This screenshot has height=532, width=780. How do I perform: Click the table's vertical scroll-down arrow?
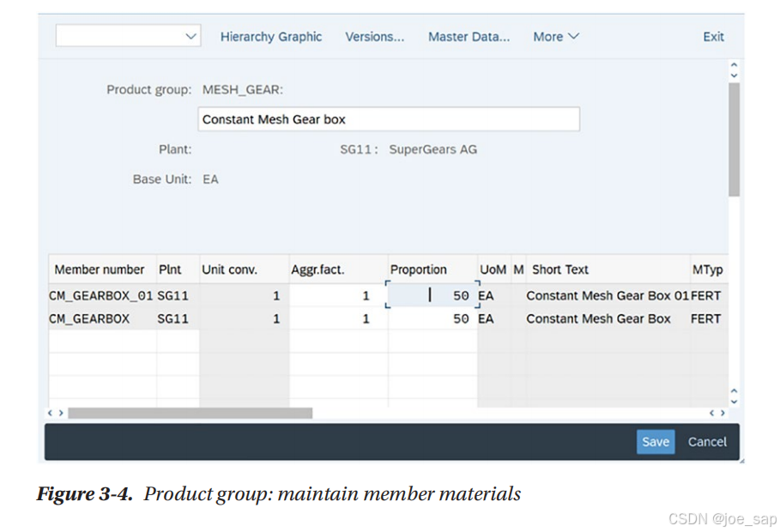[x=733, y=402]
